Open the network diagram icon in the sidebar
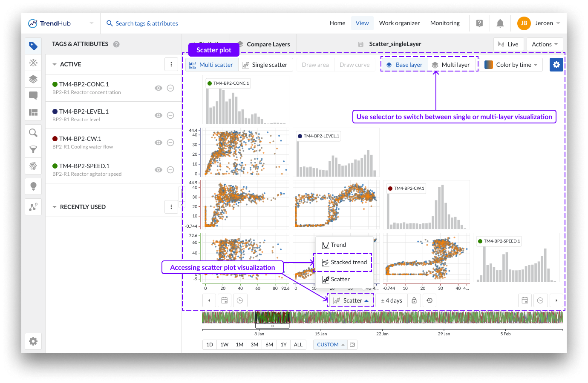588x383 pixels. [33, 207]
